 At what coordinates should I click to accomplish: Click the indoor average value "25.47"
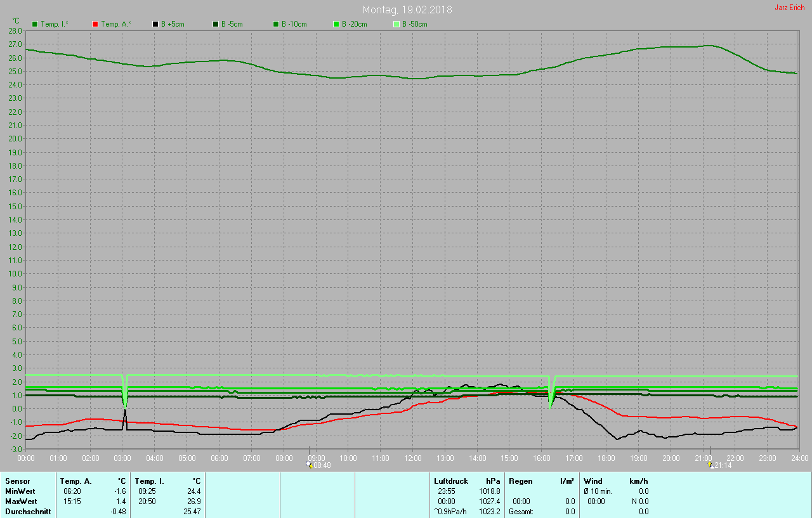[192, 512]
